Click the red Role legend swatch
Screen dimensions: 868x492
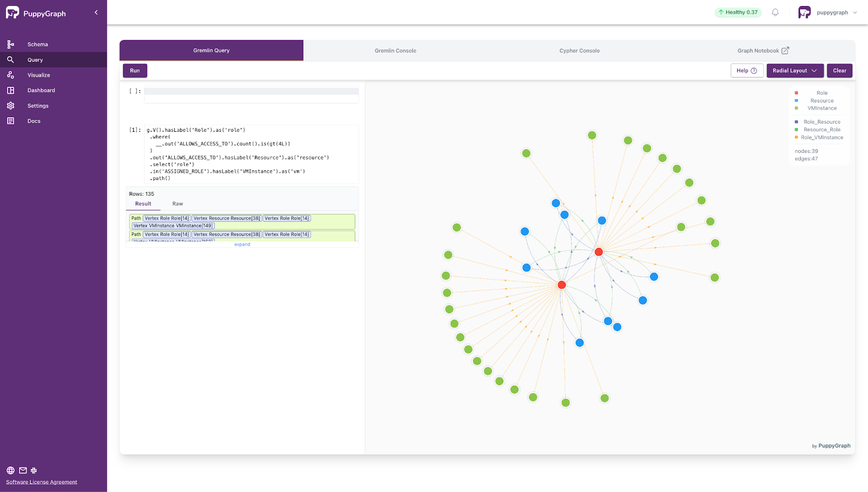coord(796,93)
